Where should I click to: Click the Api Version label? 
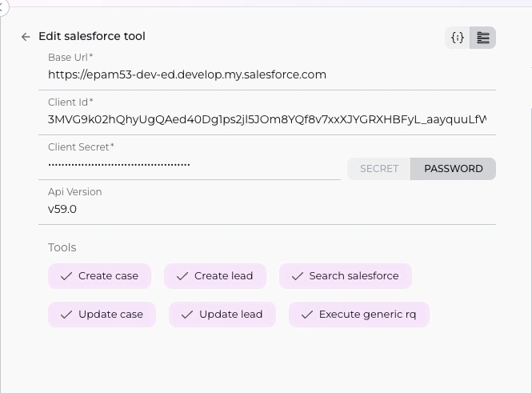tap(75, 192)
